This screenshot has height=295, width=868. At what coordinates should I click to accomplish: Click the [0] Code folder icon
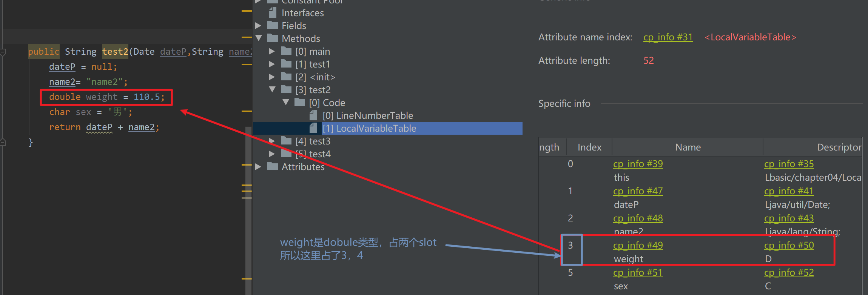[300, 103]
